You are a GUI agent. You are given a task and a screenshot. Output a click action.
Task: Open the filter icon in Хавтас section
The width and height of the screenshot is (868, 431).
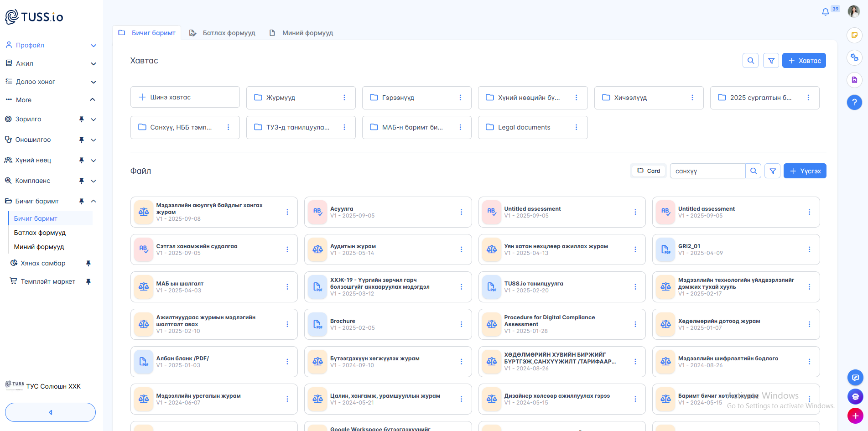tap(771, 61)
